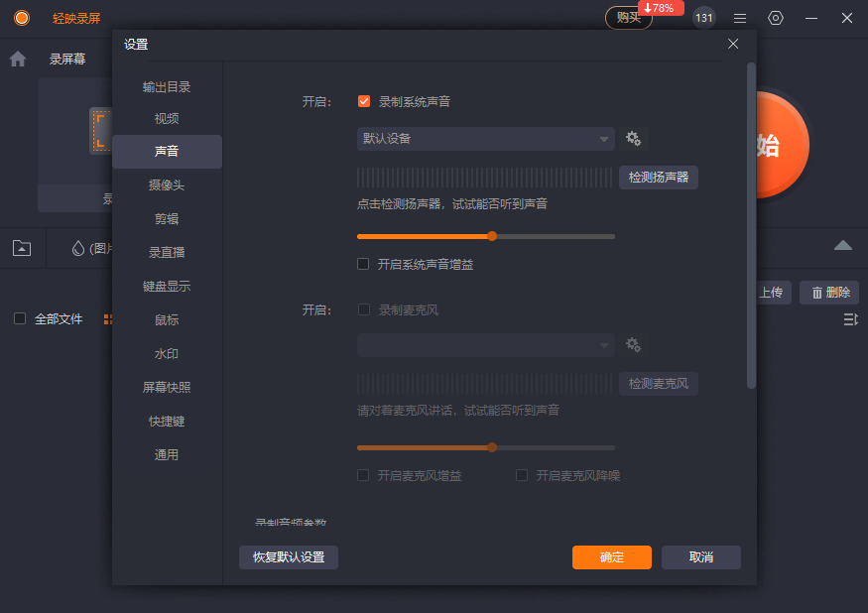This screenshot has width=868, height=613.
Task: Select all files checkbox in main window
Action: click(20, 318)
